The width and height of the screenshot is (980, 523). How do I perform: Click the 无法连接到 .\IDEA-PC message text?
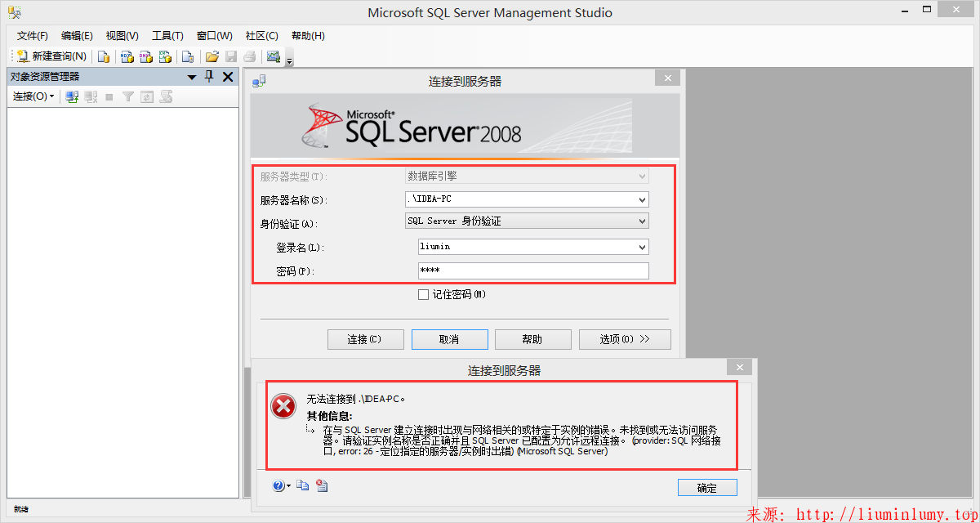[x=355, y=400]
